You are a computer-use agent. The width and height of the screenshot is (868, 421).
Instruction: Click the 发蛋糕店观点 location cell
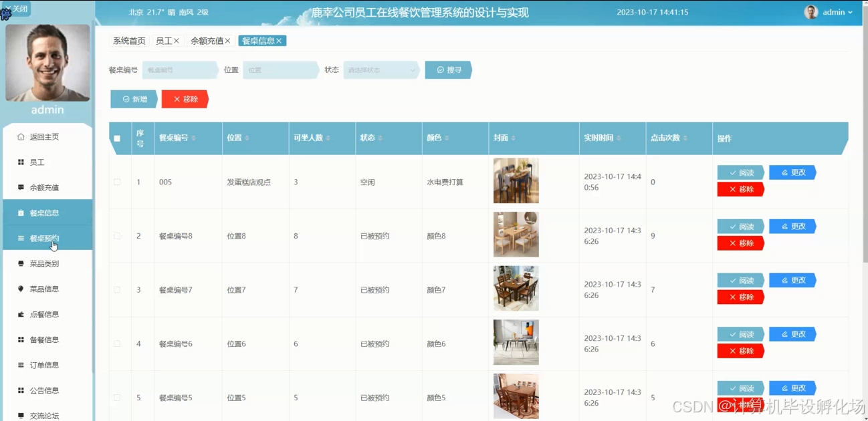click(x=249, y=182)
